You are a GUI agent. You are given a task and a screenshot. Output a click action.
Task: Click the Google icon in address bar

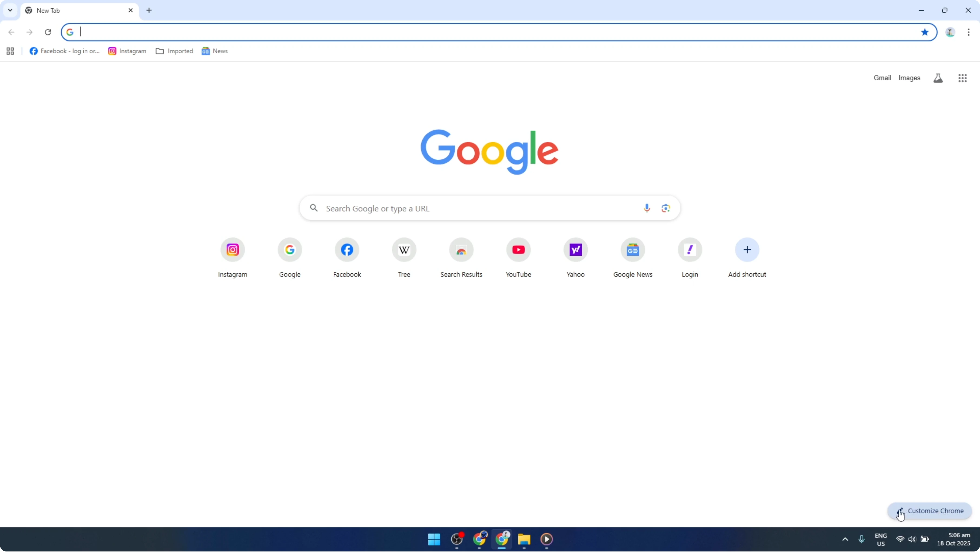[x=70, y=32]
